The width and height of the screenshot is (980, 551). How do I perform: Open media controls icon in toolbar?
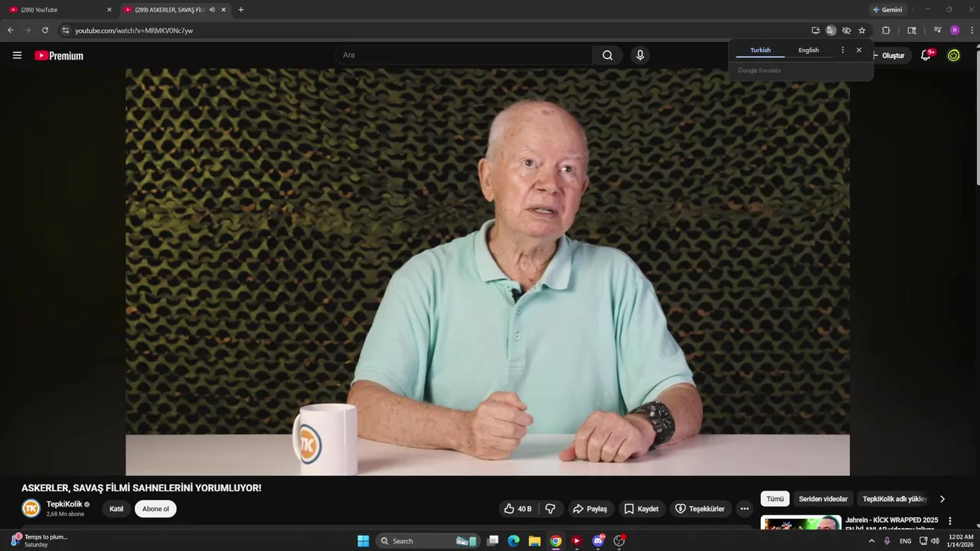point(937,31)
